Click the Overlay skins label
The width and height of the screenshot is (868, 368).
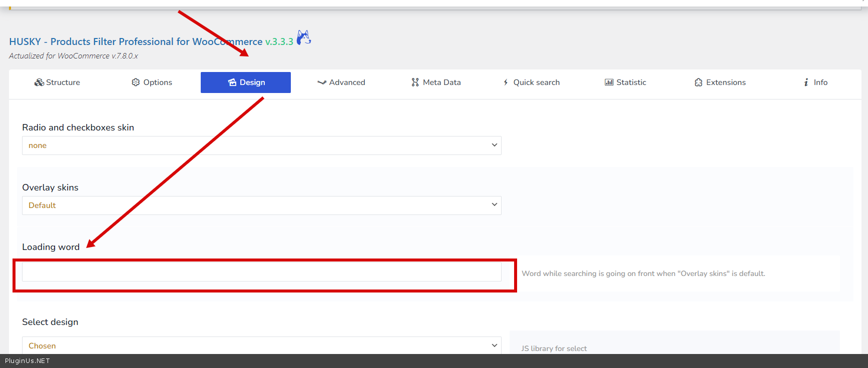click(x=50, y=187)
